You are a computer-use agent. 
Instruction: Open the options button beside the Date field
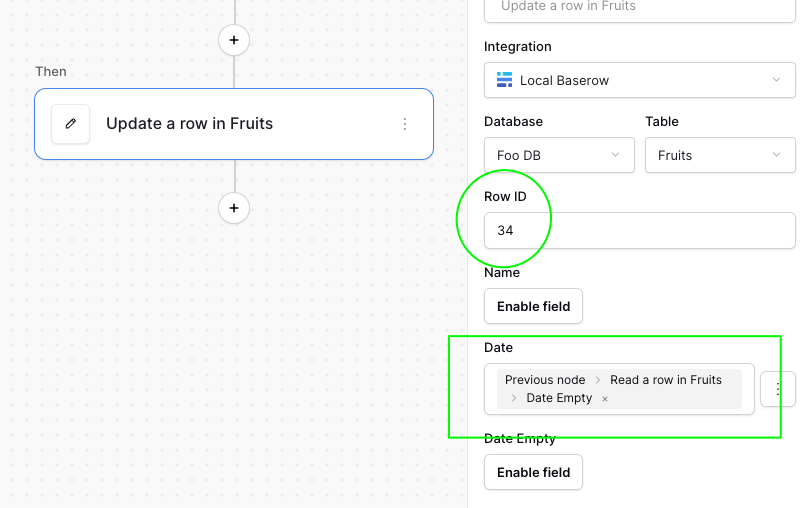point(780,389)
